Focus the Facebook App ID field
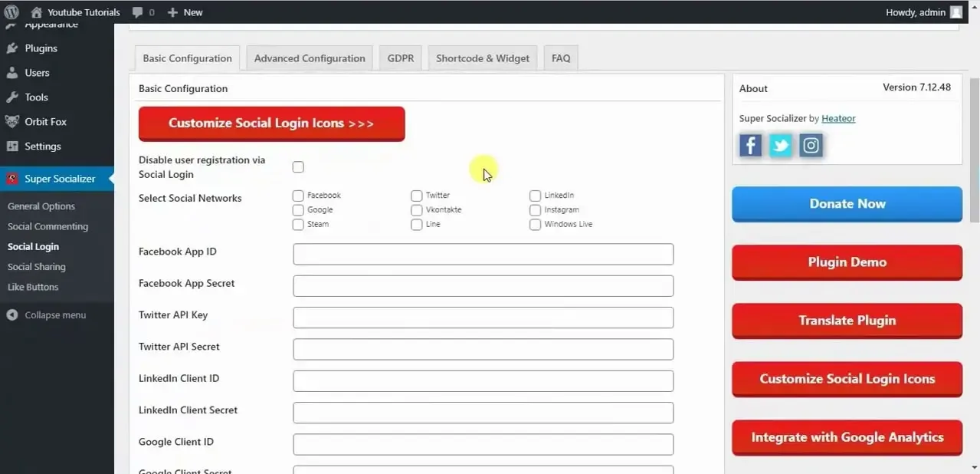The height and width of the screenshot is (474, 980). click(483, 254)
